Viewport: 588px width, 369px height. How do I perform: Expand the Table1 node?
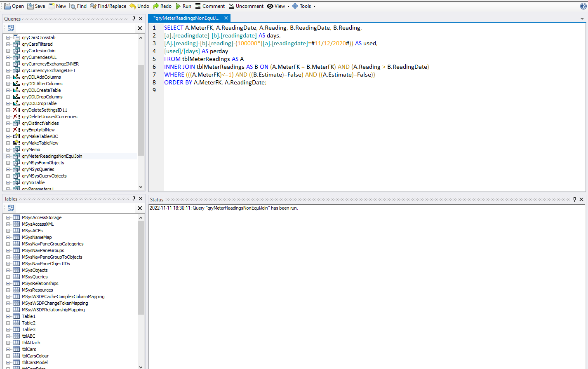[x=8, y=316]
